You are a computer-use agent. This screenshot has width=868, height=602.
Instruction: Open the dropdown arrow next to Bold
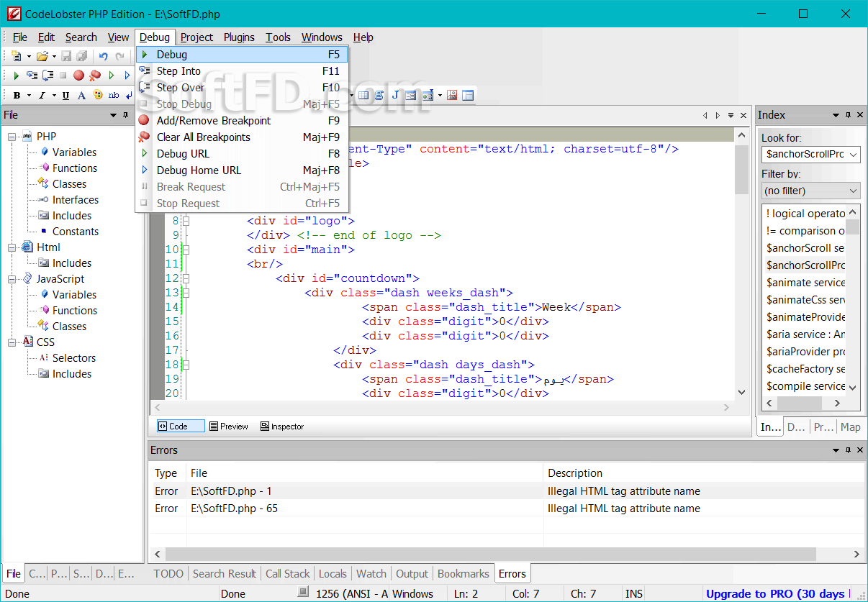pyautogui.click(x=29, y=95)
